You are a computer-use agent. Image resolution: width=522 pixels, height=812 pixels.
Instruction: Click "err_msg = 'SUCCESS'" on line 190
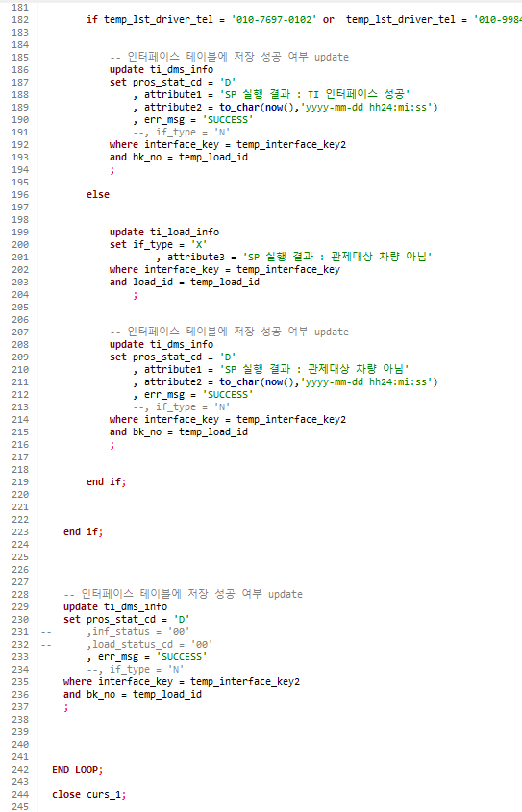[x=198, y=119]
